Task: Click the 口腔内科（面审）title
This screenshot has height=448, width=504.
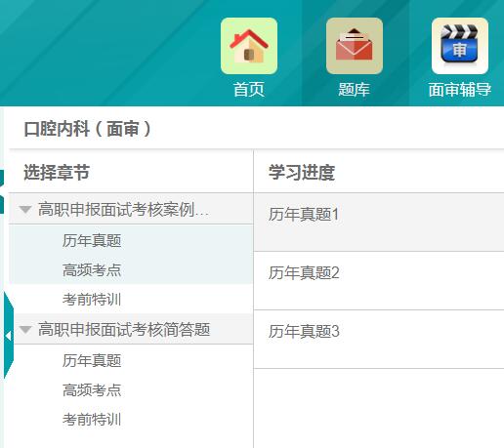Action: coord(88,129)
